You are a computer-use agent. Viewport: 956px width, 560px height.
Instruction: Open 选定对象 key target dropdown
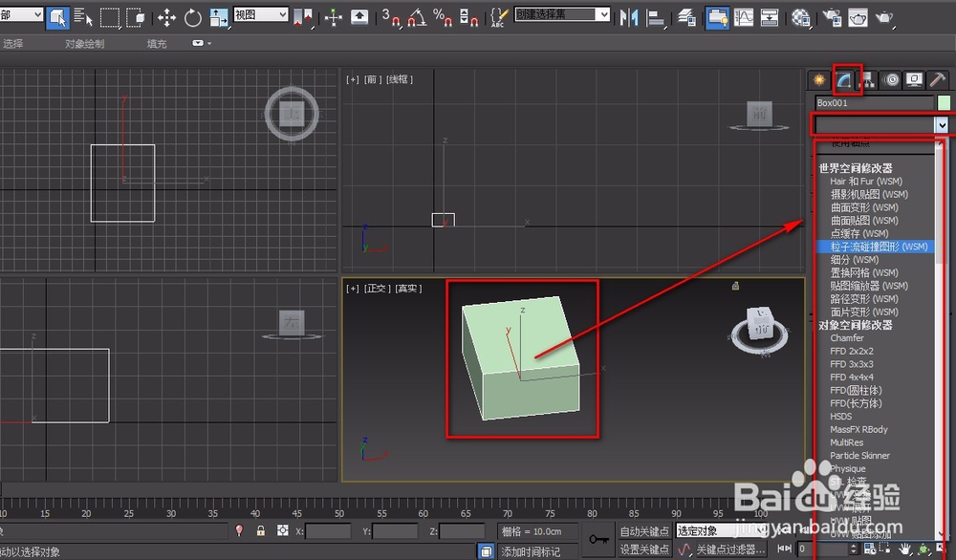[720, 531]
